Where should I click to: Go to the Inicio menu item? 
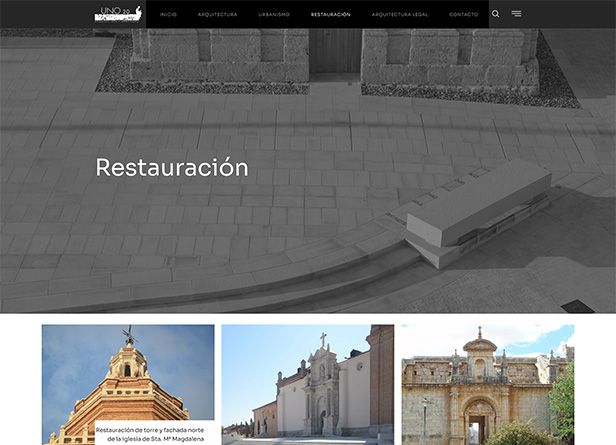click(168, 15)
